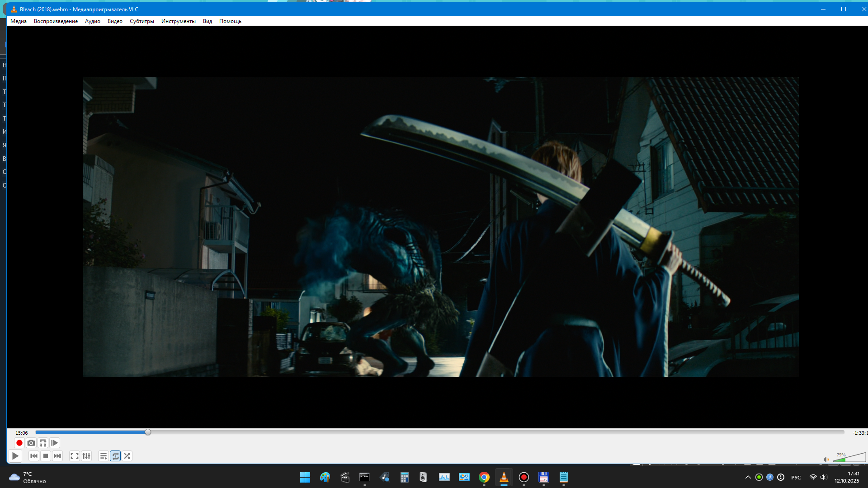Stop playback
The image size is (868, 488).
46,456
